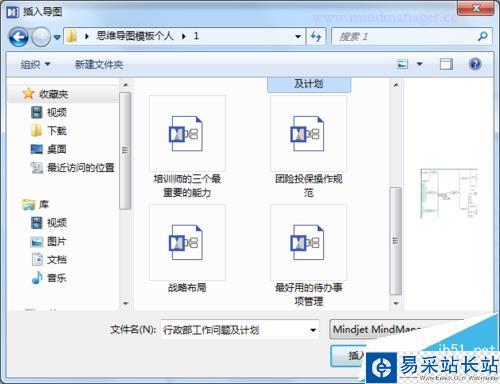Image resolution: width=500 pixels, height=384 pixels.
Task: Open the 组织 menu
Action: pyautogui.click(x=35, y=64)
